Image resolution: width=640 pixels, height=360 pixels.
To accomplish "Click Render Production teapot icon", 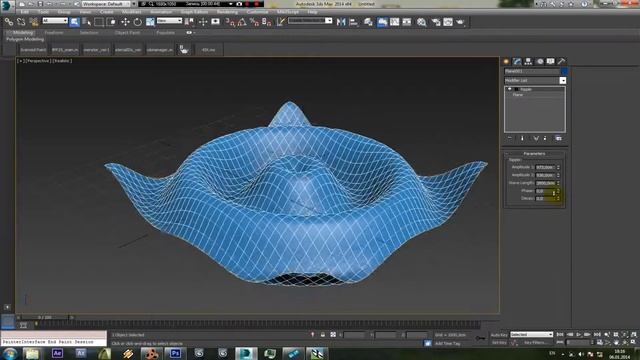I will coord(460,22).
